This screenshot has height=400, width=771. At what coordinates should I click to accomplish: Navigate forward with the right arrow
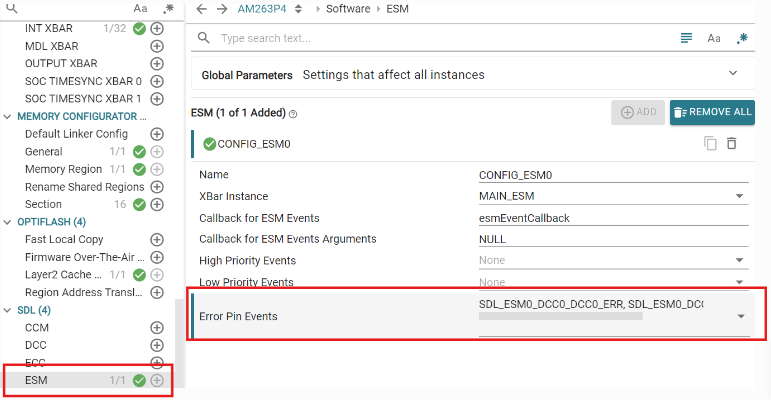click(x=222, y=9)
